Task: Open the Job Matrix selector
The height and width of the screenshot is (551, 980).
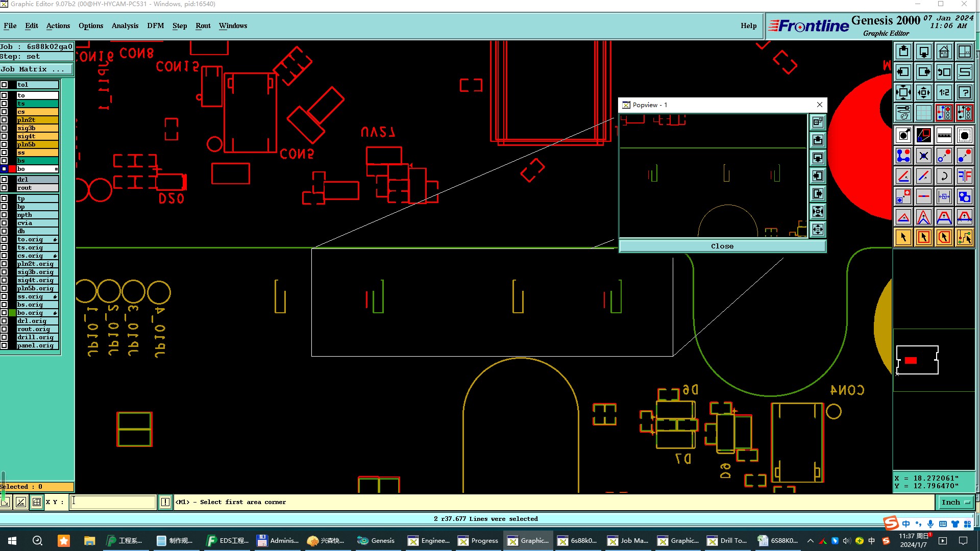Action: click(36, 69)
